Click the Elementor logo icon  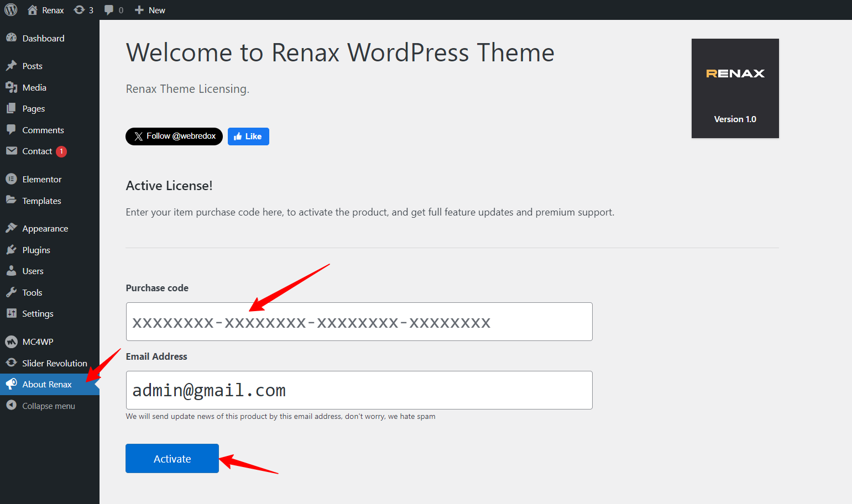point(11,179)
